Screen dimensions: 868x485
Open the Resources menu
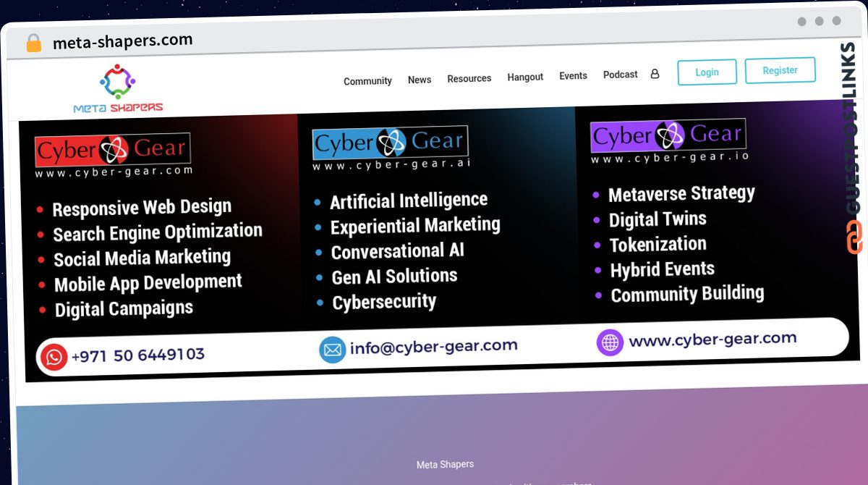click(469, 78)
